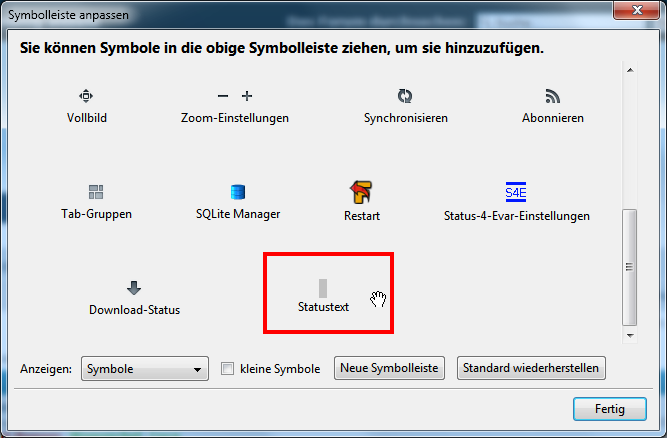
Task: Click Standard wiederherstellen button
Action: (531, 369)
